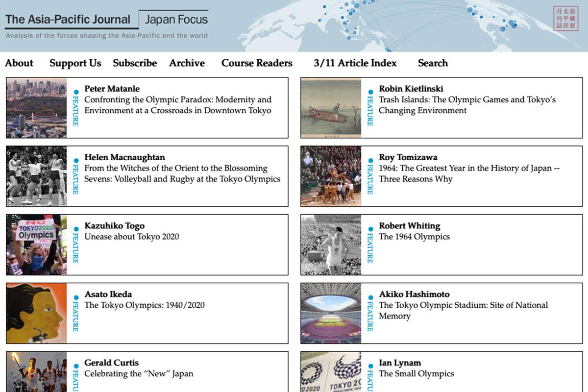Click author name Asato Ikeda
This screenshot has width=588, height=392.
coord(108,294)
